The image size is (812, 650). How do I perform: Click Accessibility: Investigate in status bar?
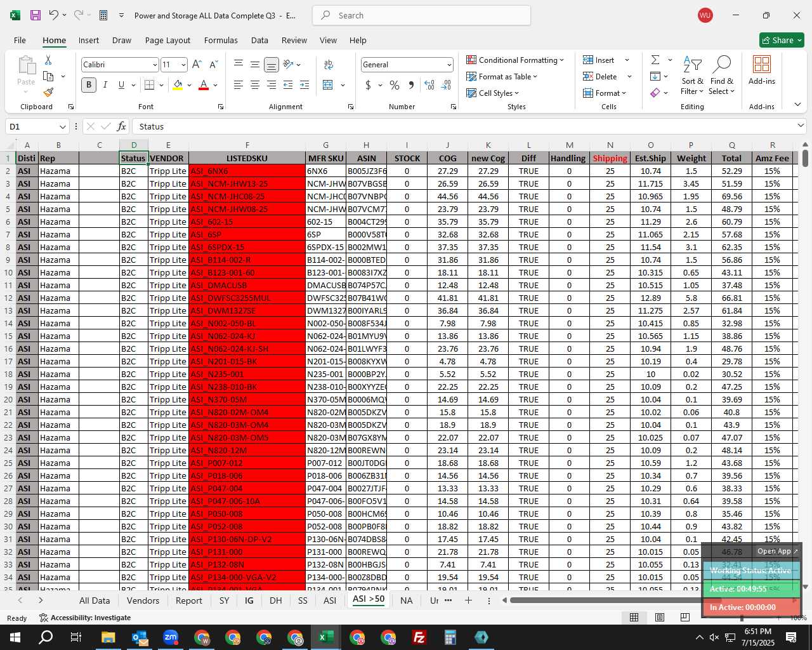[85, 618]
